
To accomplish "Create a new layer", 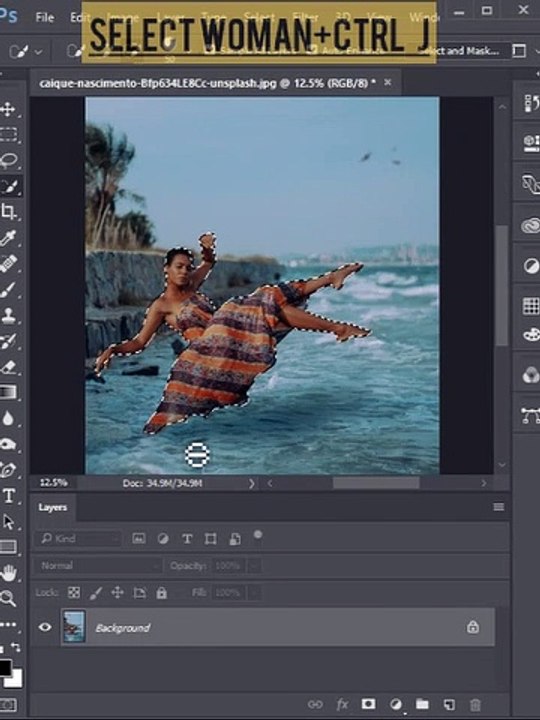I will click(449, 704).
